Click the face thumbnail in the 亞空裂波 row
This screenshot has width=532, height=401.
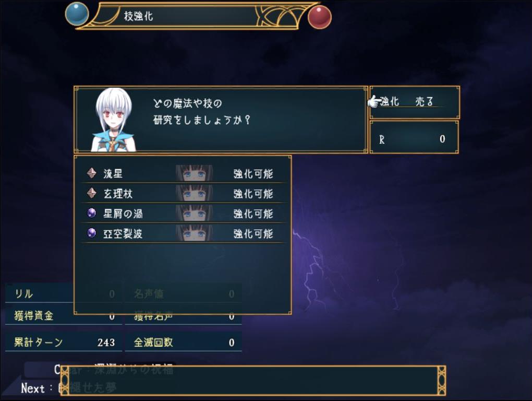click(194, 233)
